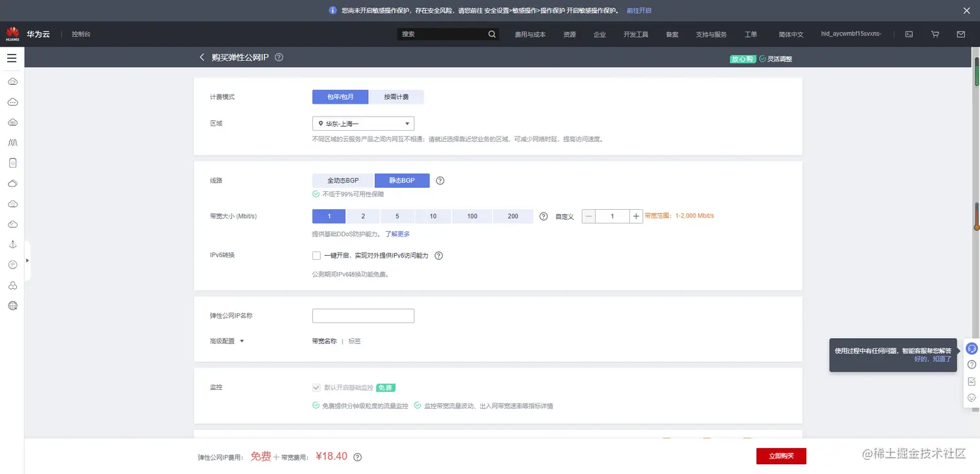Click the help icon next to 购买弹性公网IP
The height and width of the screenshot is (474, 980).
(279, 58)
